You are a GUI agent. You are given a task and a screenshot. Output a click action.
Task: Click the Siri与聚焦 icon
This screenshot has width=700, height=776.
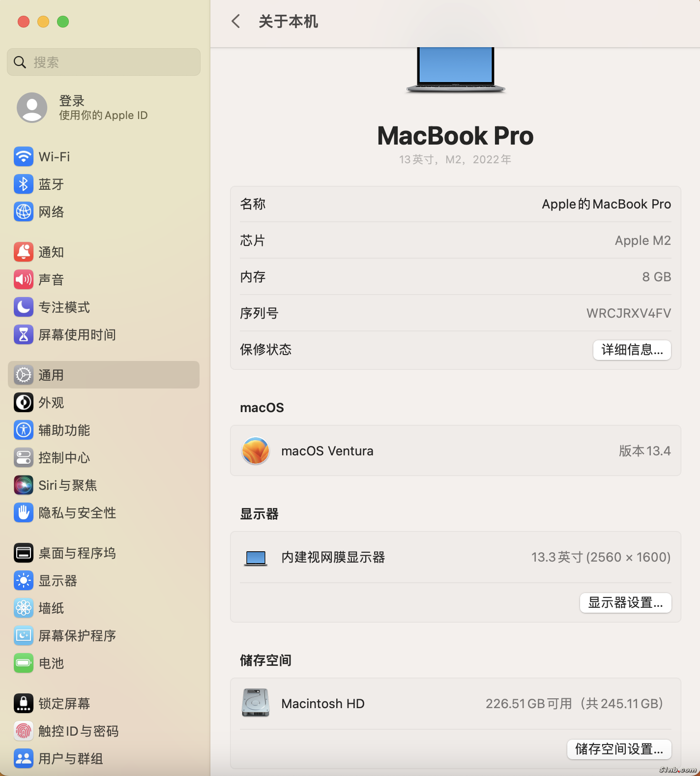click(24, 485)
